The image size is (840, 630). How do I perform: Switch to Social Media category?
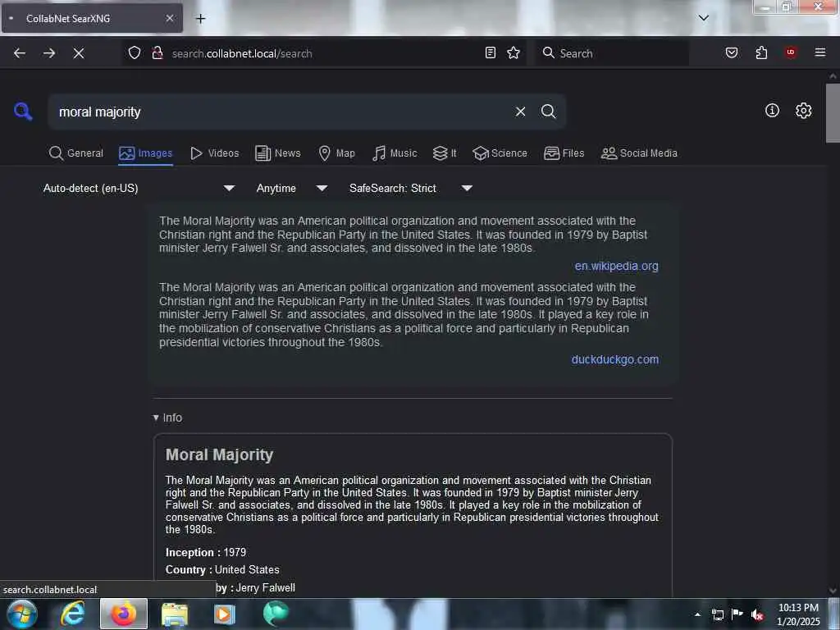click(639, 153)
